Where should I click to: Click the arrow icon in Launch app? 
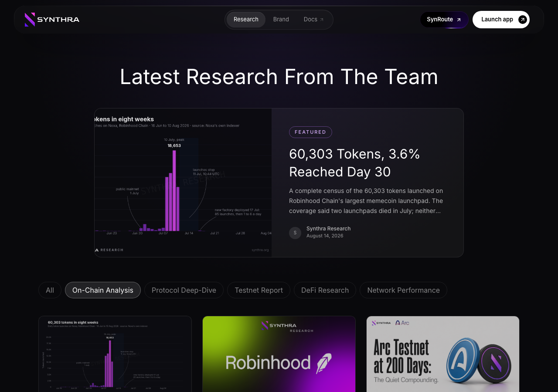point(523,20)
